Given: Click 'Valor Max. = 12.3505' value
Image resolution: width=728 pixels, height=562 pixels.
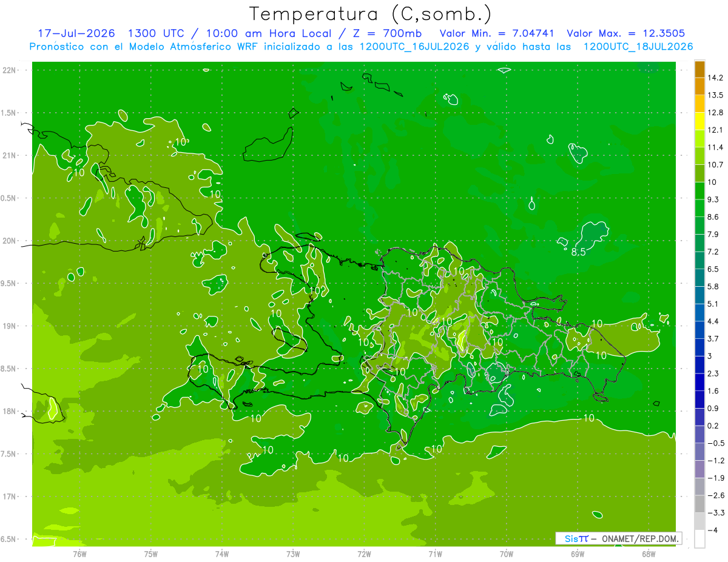Looking at the screenshot, I should point(626,33).
